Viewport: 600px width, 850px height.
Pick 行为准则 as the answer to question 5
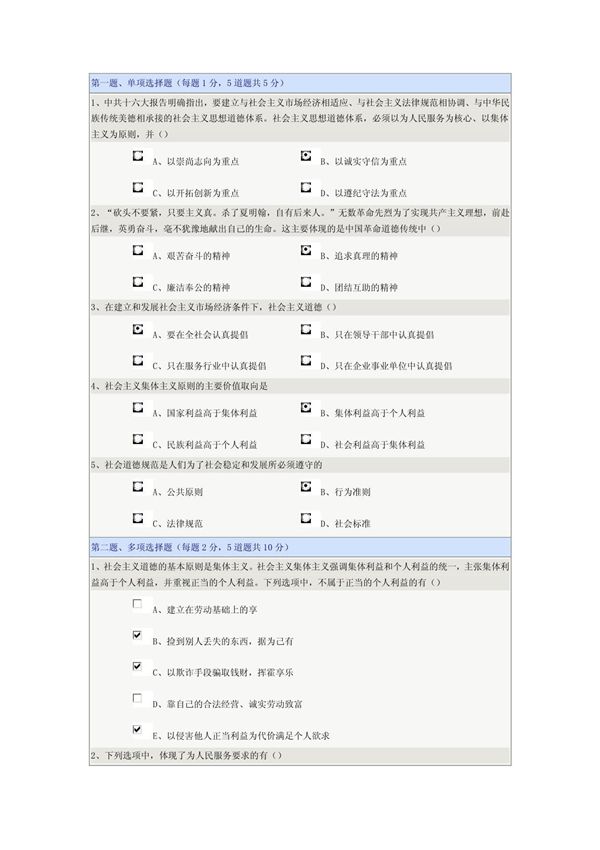point(304,487)
